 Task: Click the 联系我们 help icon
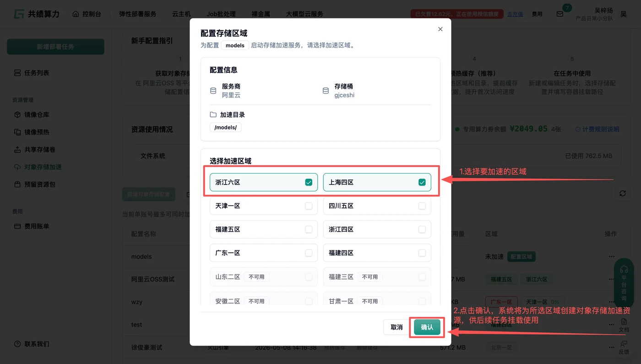[17, 344]
